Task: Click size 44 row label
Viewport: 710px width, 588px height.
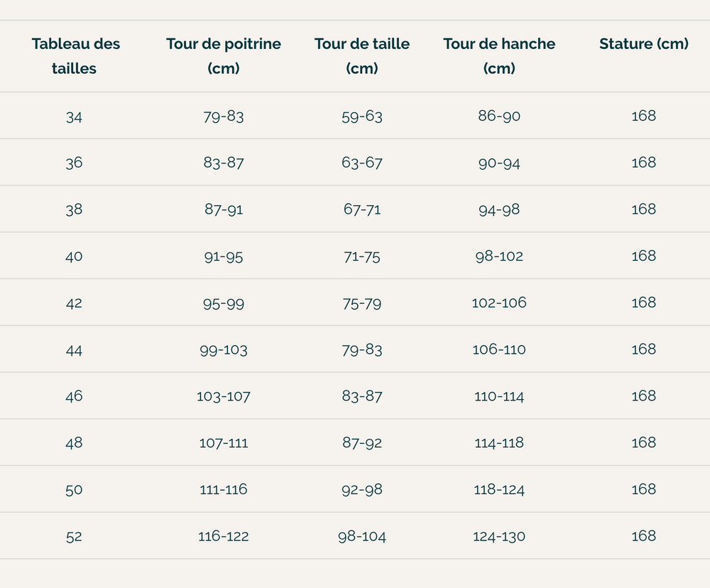Action: (74, 350)
